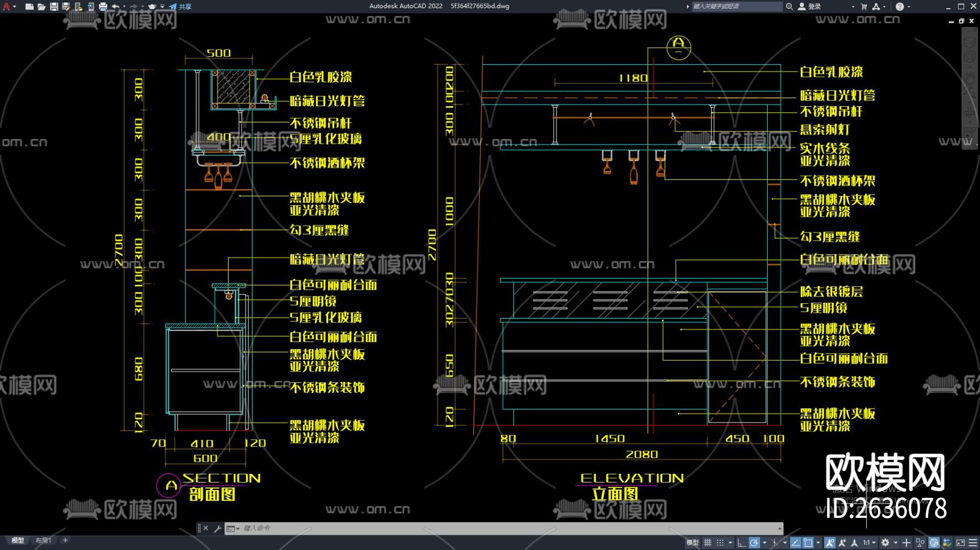This screenshot has width=980, height=550.
Task: Open a drawing with the Open folder icon
Action: (41, 7)
